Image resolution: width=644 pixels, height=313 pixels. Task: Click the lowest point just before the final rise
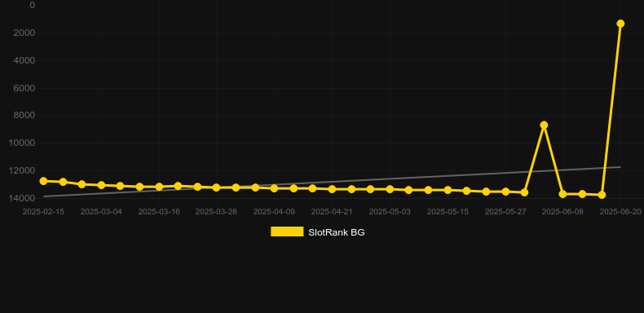pos(602,195)
